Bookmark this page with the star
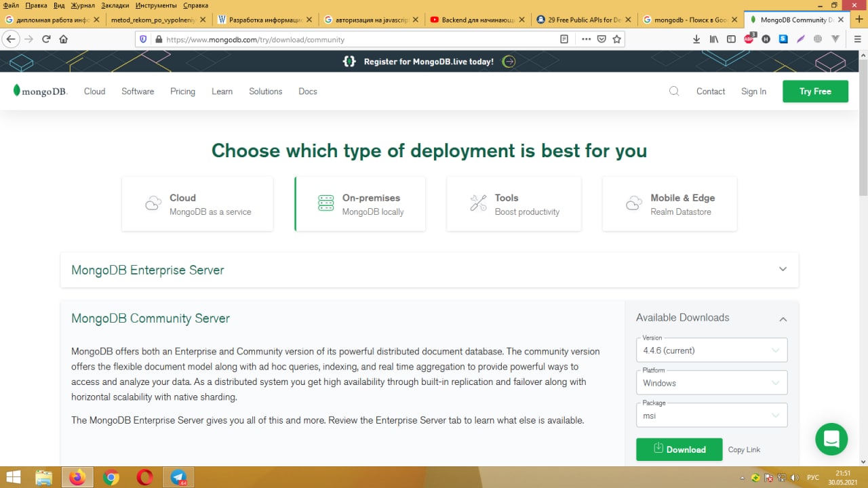Image resolution: width=868 pixels, height=488 pixels. click(616, 39)
